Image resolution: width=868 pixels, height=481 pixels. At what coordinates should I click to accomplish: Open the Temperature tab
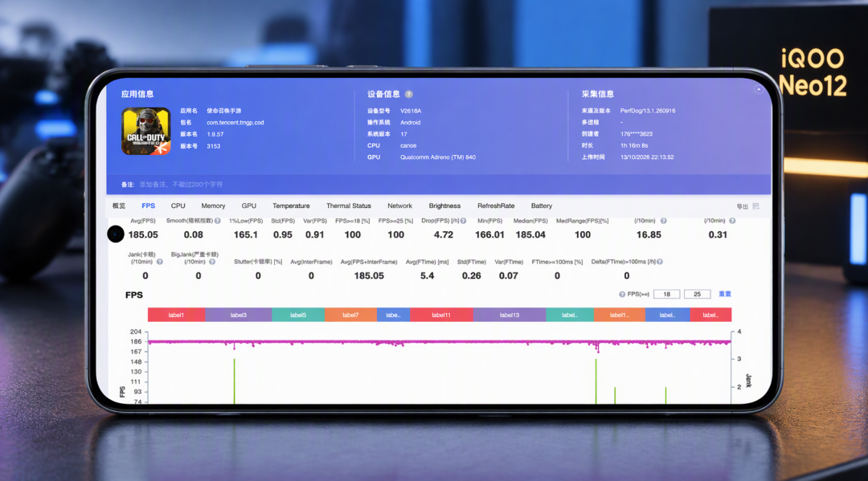click(x=291, y=206)
